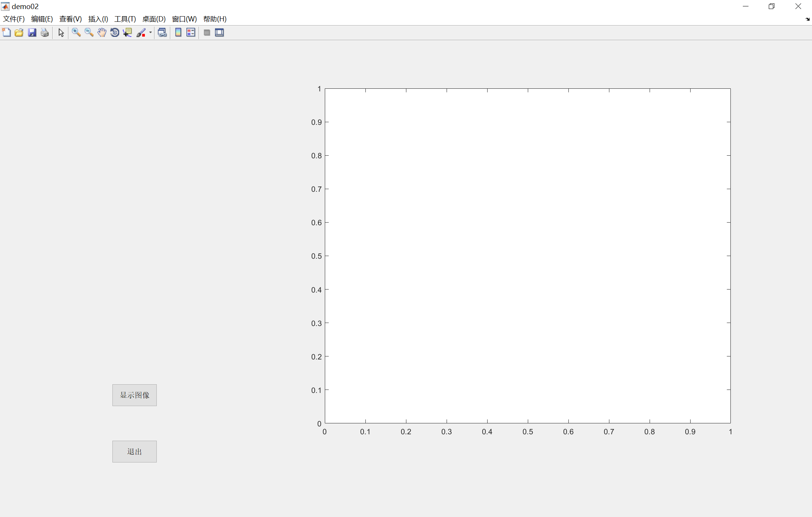Toggle the Data Cursor tool

(x=128, y=33)
